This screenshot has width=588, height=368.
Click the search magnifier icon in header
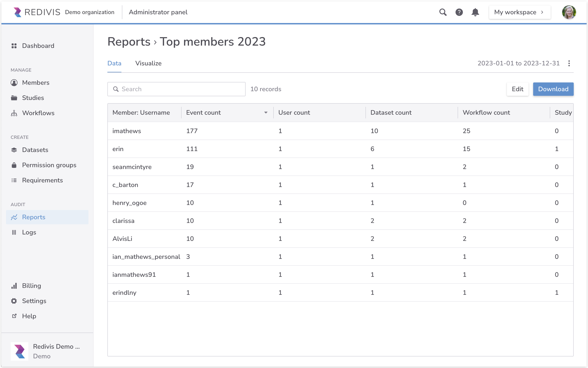(x=443, y=12)
